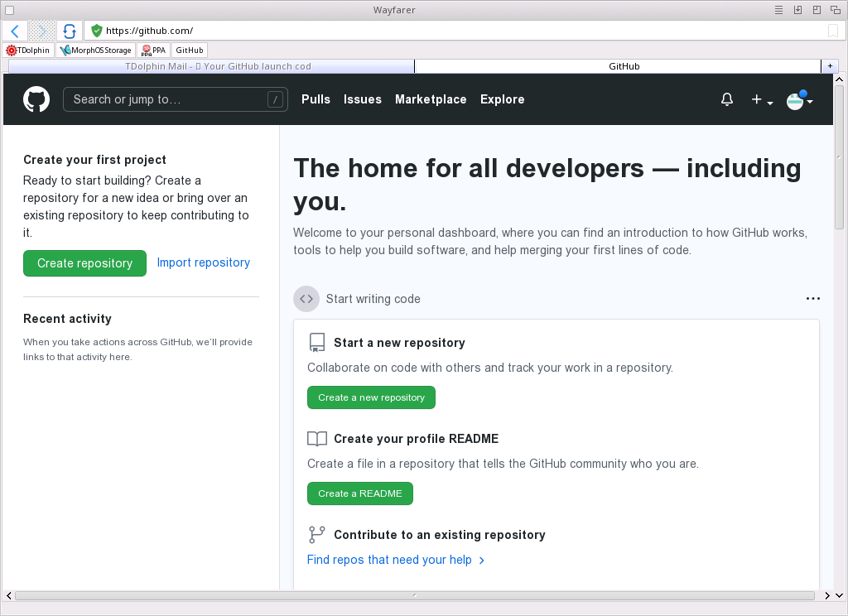Screen dimensions: 848x616
Task: Open the GitHub octocat logo home link
Action: click(x=36, y=99)
